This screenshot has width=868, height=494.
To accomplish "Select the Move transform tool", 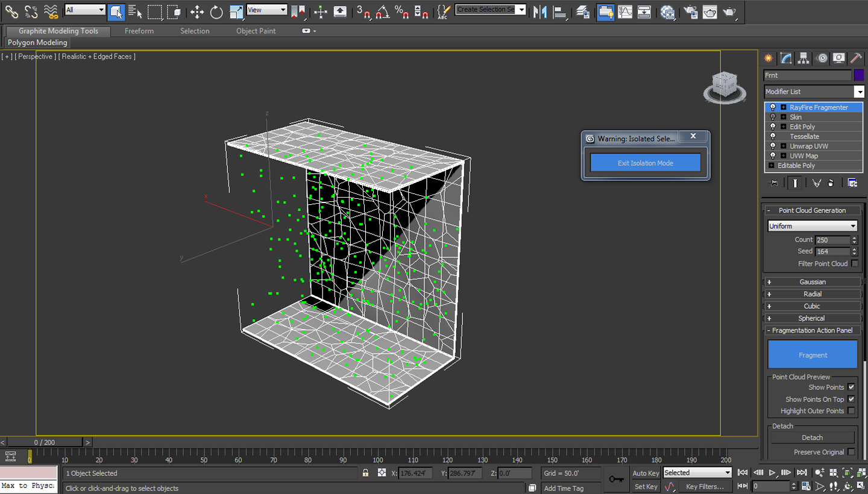I will (197, 11).
